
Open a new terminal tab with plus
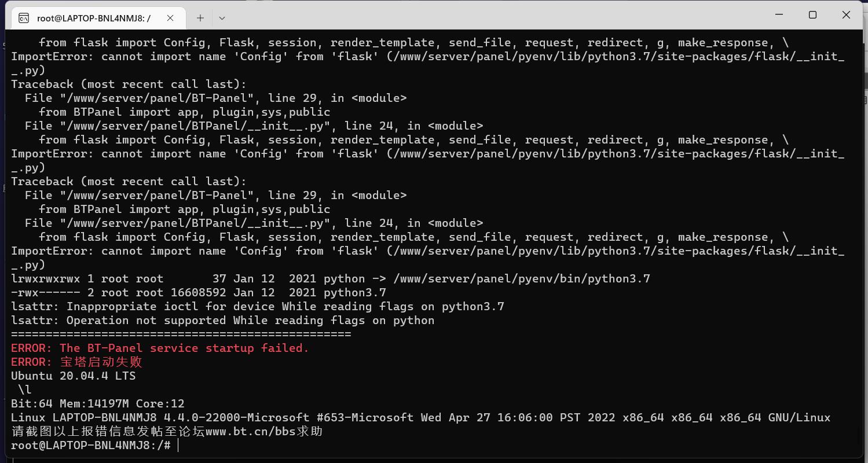click(200, 18)
